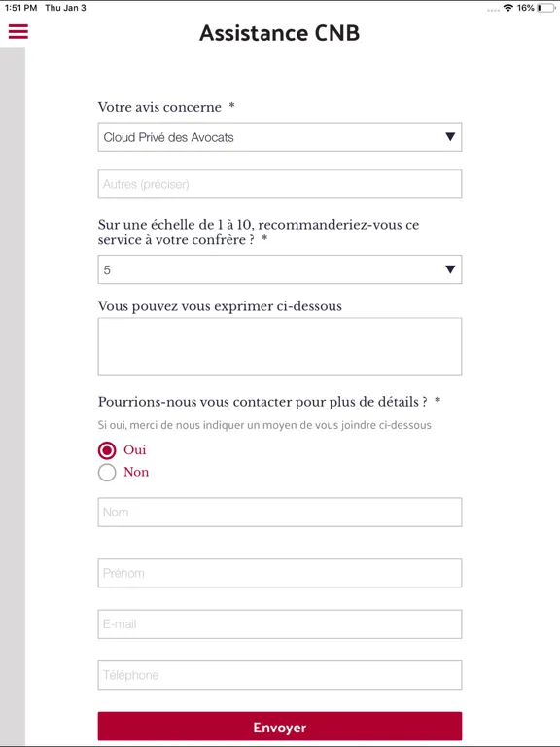560x747 pixels.
Task: Tap the battery indicator icon
Action: (545, 8)
